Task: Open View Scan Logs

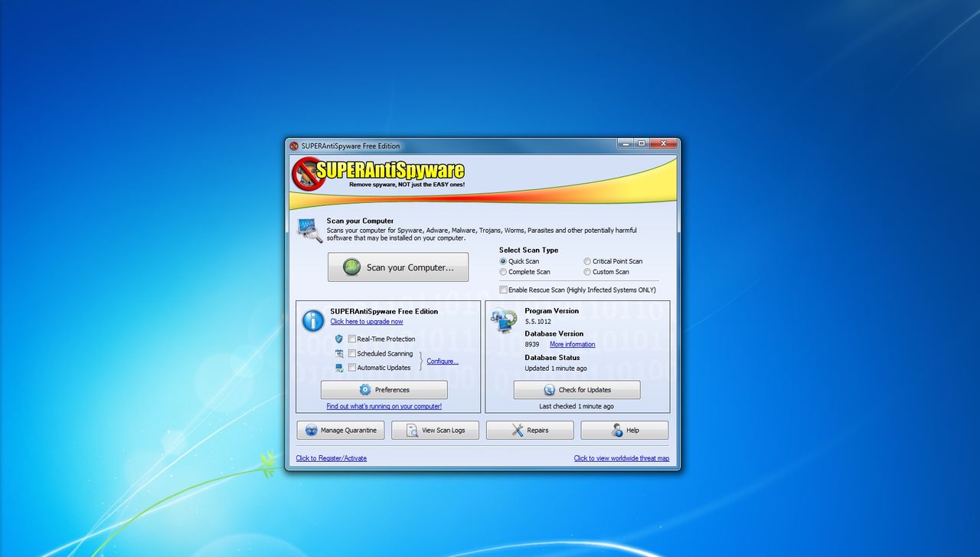Action: 435,430
